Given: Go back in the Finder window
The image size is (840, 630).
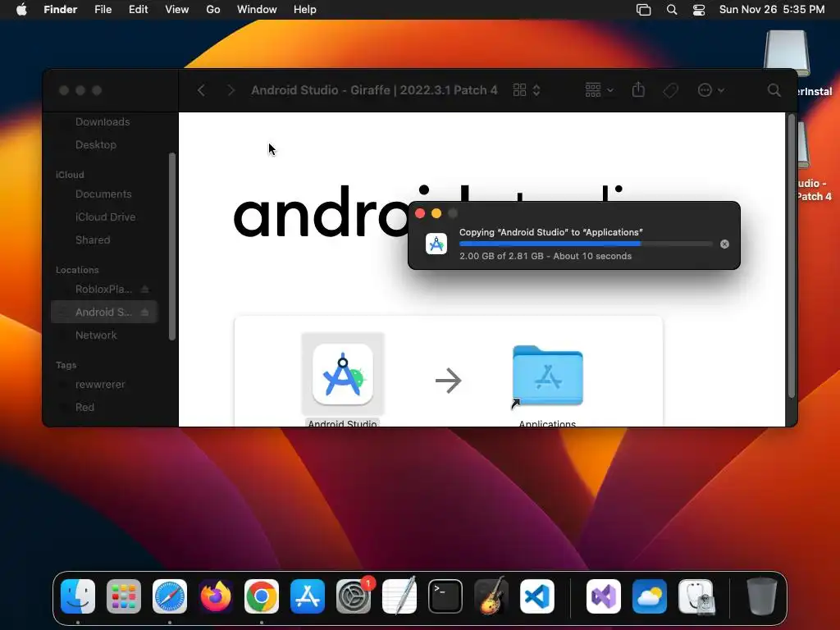Looking at the screenshot, I should pos(202,90).
